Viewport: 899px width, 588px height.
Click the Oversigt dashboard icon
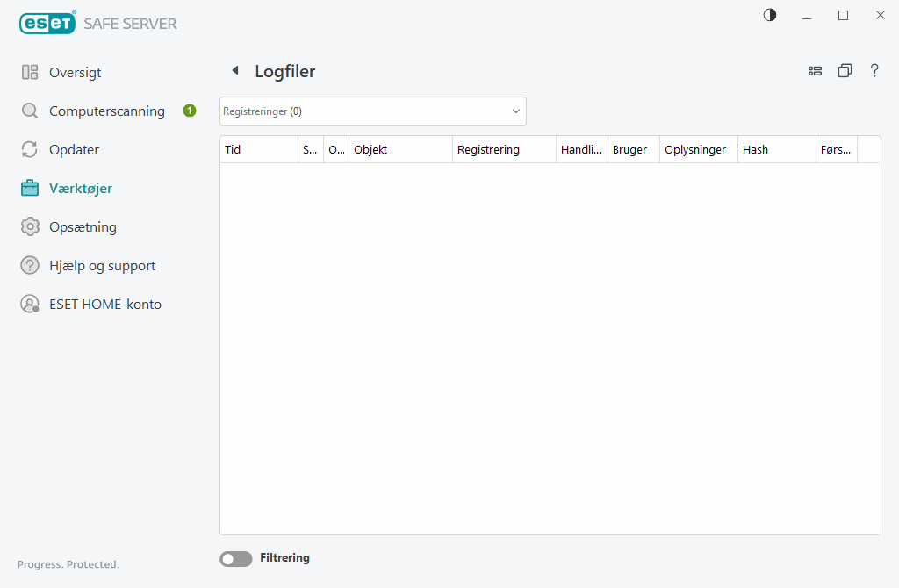point(29,72)
